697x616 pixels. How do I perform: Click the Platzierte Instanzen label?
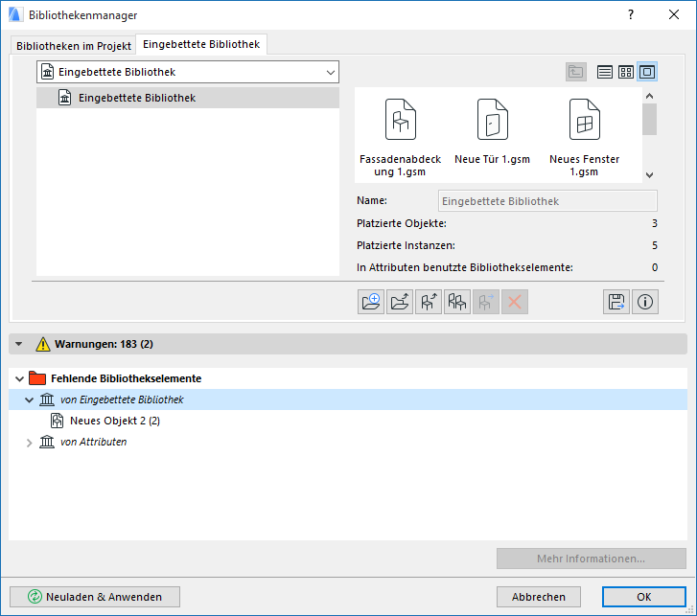[x=406, y=245]
